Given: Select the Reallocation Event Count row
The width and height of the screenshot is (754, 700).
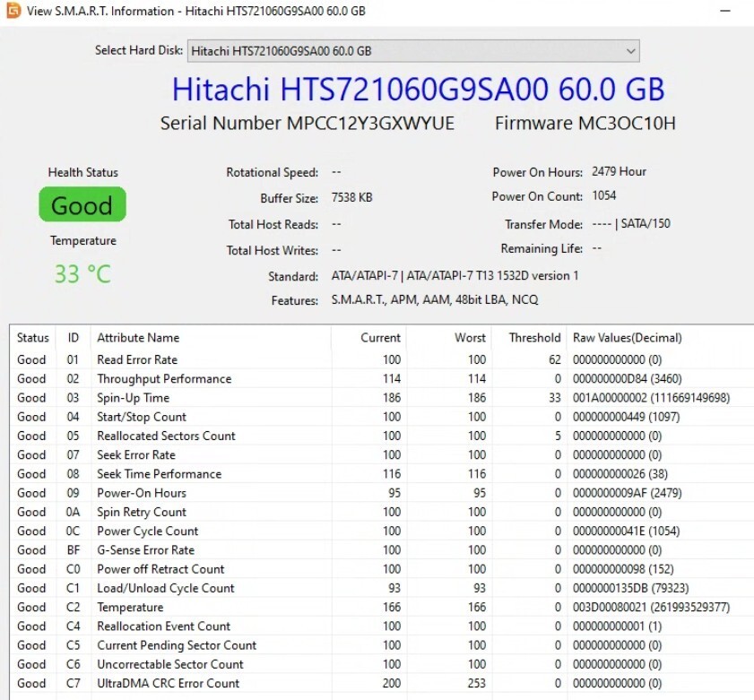Looking at the screenshot, I should [x=382, y=626].
